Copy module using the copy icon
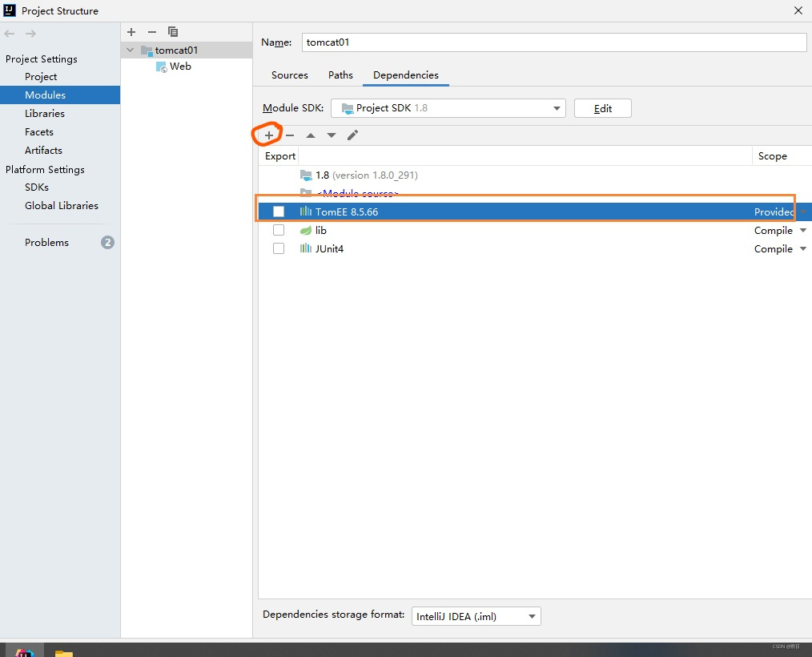The width and height of the screenshot is (812, 657). pos(173,32)
